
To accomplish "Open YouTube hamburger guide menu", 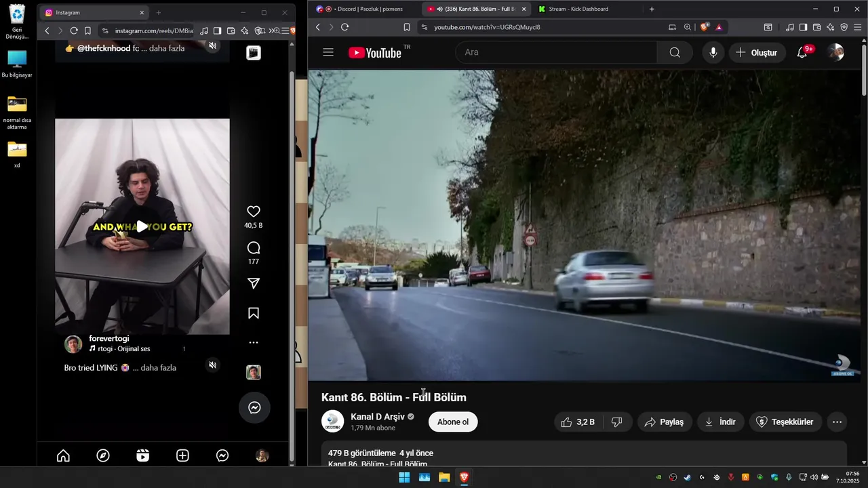I will [x=328, y=52].
